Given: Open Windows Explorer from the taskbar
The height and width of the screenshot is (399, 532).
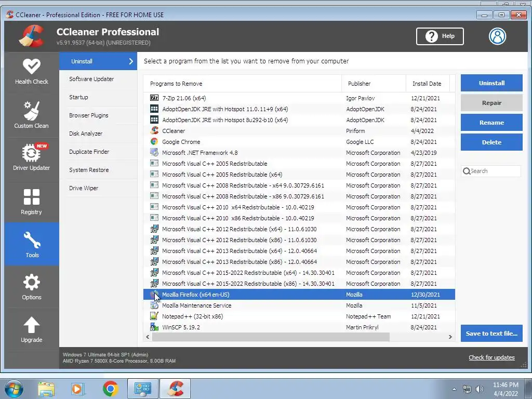Looking at the screenshot, I should click(x=46, y=389).
